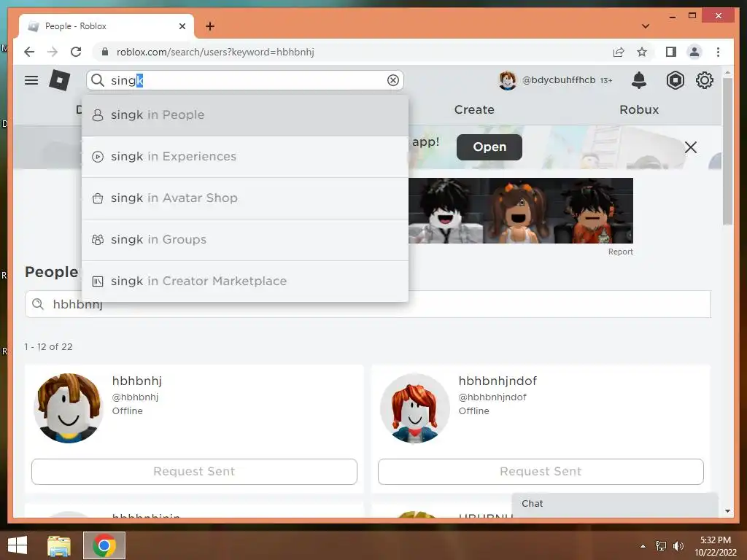Image resolution: width=747 pixels, height=560 pixels.
Task: Go back to the previous page
Action: point(29,52)
